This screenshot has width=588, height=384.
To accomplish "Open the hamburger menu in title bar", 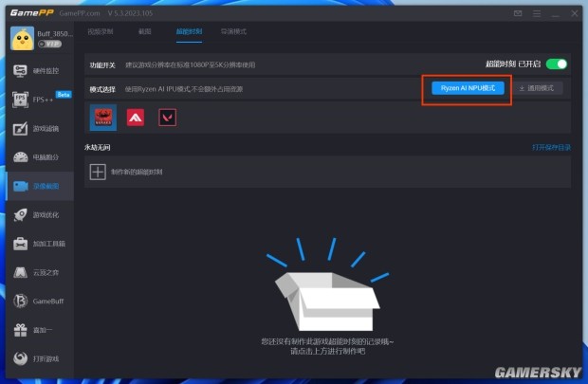I will click(537, 13).
